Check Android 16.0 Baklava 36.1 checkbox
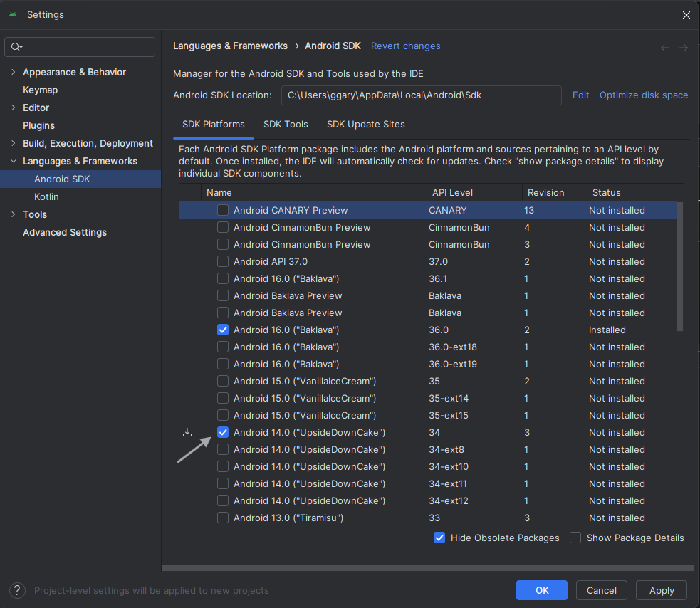This screenshot has height=608, width=700. click(x=223, y=278)
